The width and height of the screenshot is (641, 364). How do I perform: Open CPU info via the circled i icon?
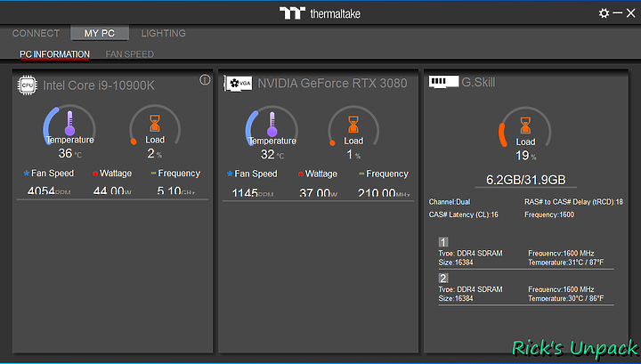click(205, 80)
